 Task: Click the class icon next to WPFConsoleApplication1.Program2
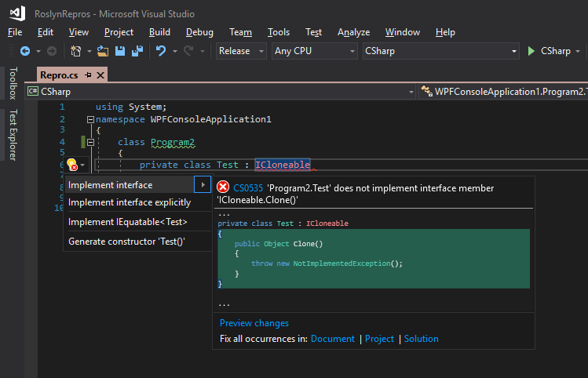427,91
